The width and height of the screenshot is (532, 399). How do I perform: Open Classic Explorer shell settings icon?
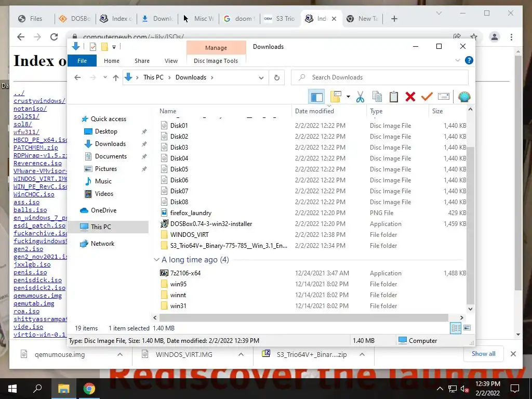click(x=464, y=97)
